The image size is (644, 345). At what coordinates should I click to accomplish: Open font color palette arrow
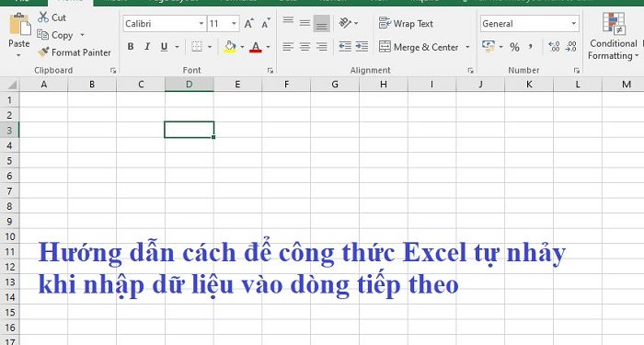pyautogui.click(x=269, y=47)
